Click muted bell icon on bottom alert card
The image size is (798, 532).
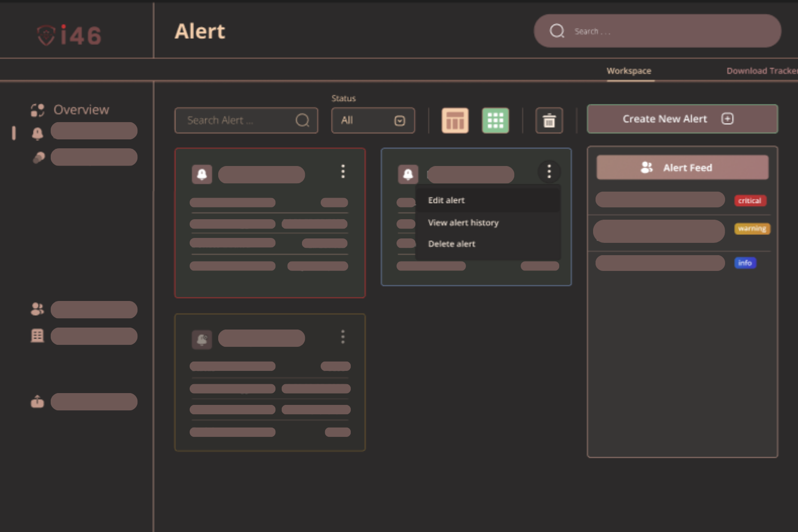[x=202, y=339]
